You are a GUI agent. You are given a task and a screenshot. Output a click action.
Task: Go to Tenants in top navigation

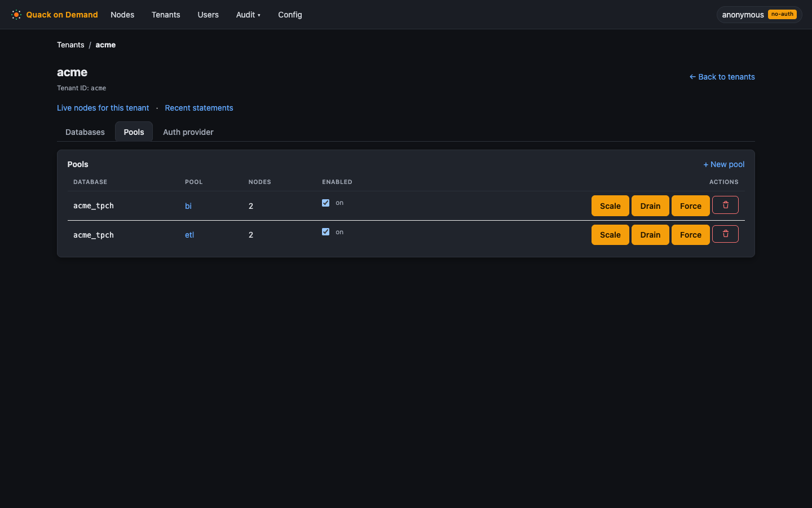[166, 15]
